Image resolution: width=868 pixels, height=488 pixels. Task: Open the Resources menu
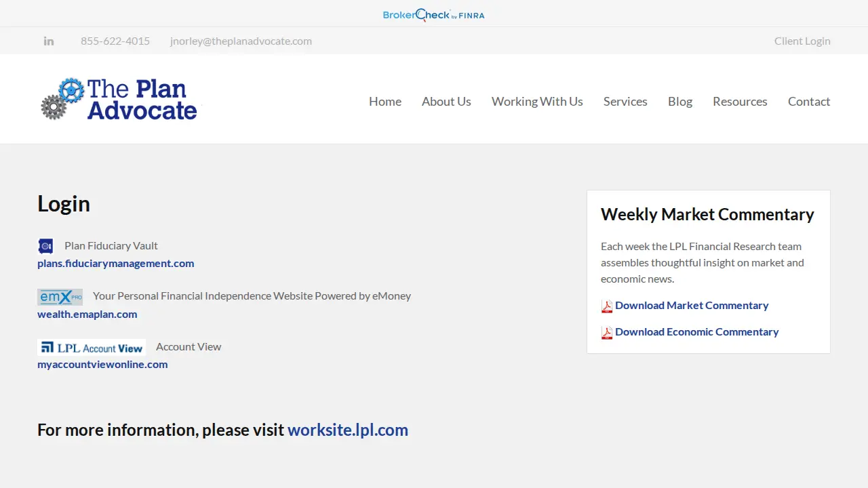tap(740, 101)
